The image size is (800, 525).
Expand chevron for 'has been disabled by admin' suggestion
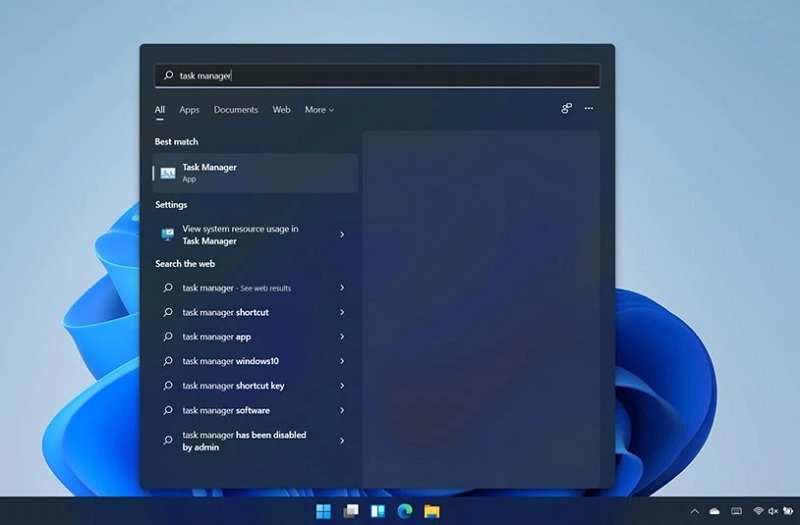click(342, 441)
